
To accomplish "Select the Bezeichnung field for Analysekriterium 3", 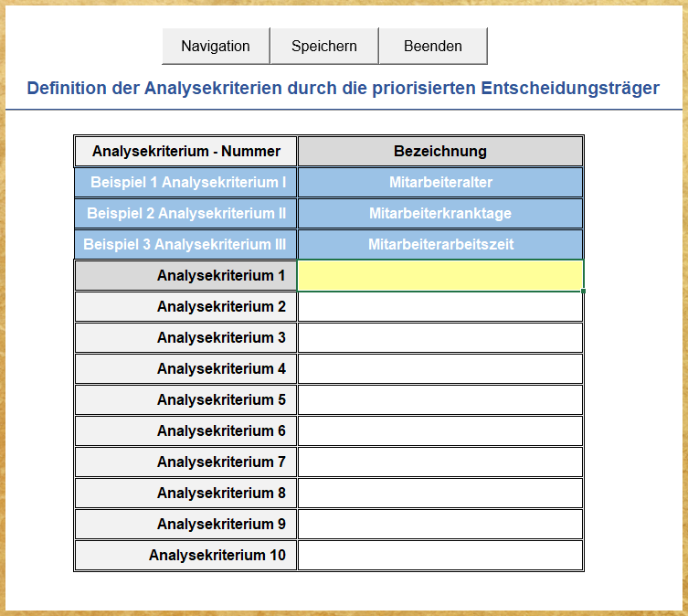I will [x=439, y=337].
